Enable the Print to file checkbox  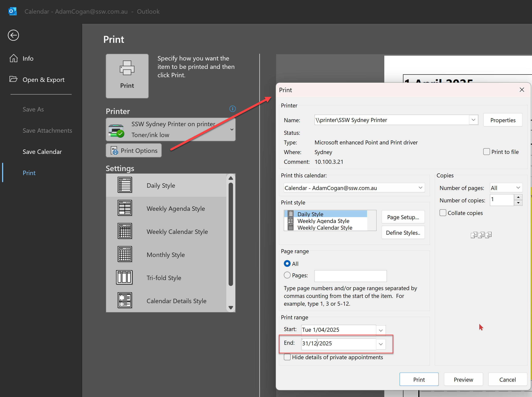pos(486,152)
